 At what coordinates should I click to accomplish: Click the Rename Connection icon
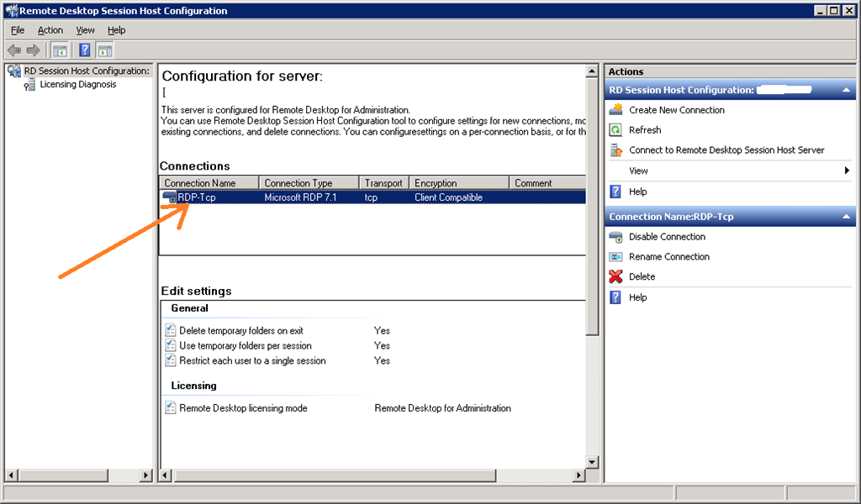click(x=615, y=257)
